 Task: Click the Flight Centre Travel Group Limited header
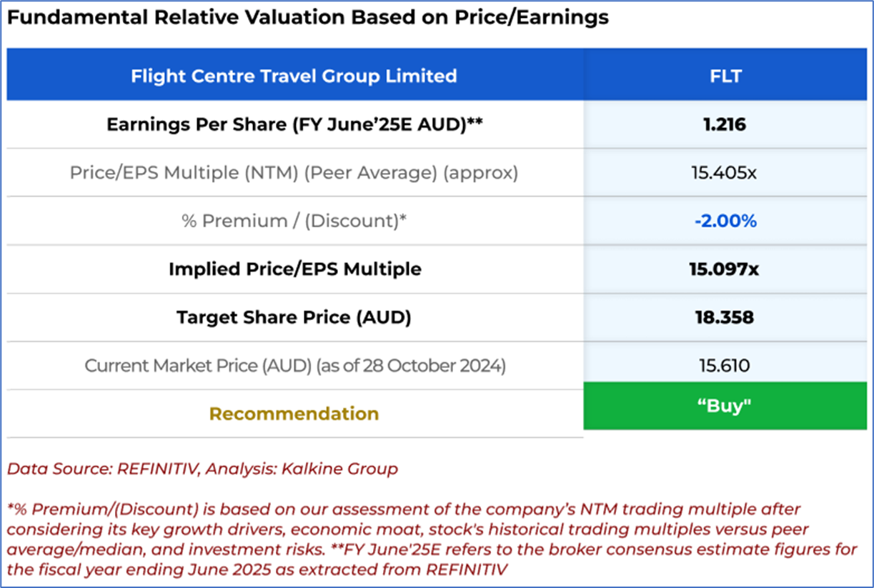[294, 75]
